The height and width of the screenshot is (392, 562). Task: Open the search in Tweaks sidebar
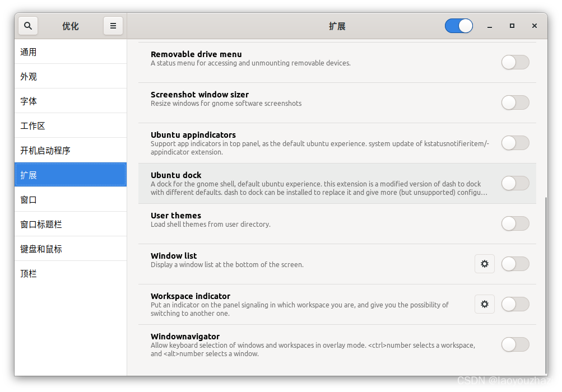(x=28, y=26)
